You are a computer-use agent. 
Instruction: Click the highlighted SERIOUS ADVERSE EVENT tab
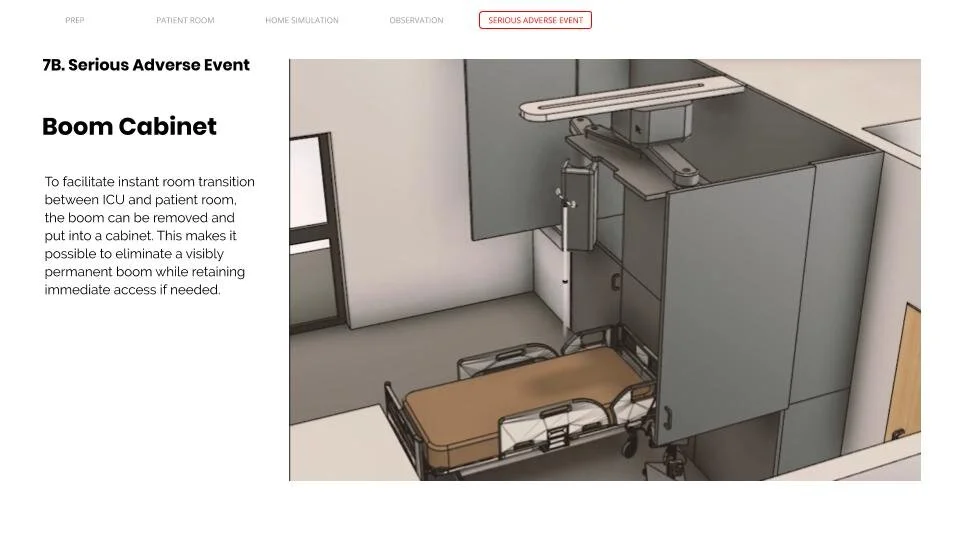tap(535, 20)
